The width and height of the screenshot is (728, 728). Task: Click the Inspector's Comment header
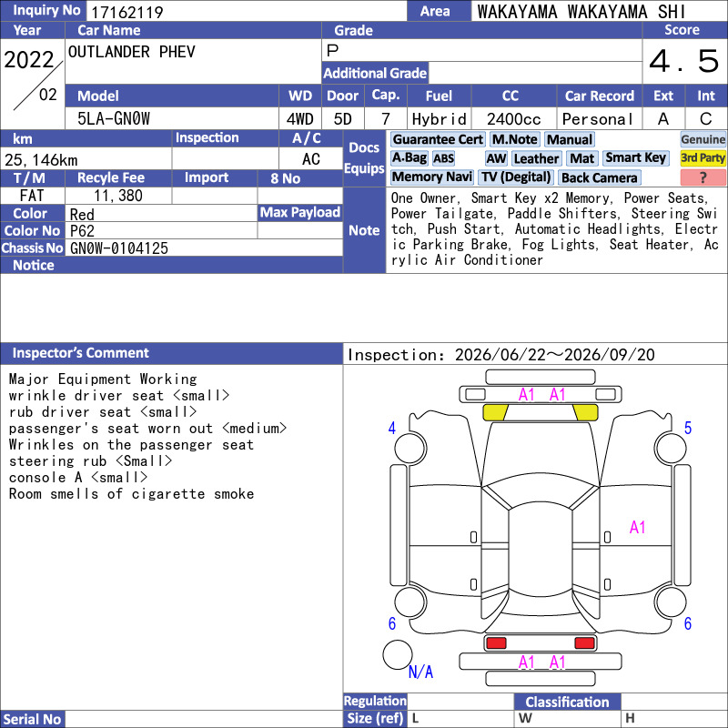pos(171,353)
